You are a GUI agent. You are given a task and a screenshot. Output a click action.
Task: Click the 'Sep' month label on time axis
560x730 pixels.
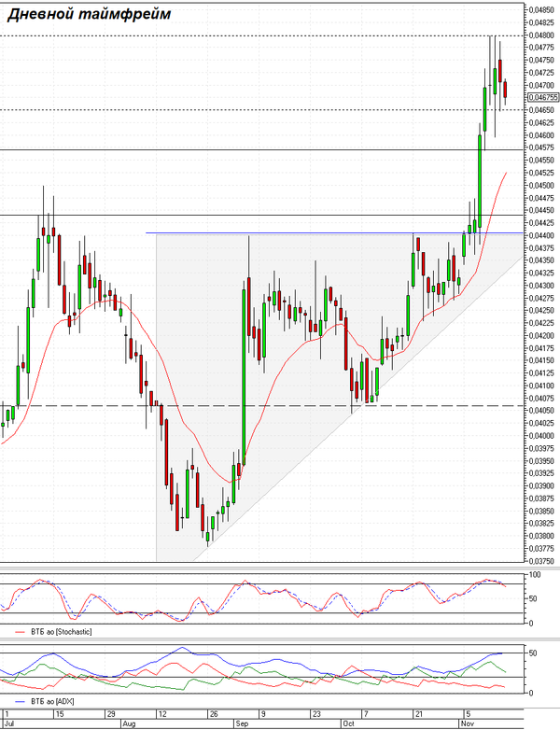click(x=242, y=724)
